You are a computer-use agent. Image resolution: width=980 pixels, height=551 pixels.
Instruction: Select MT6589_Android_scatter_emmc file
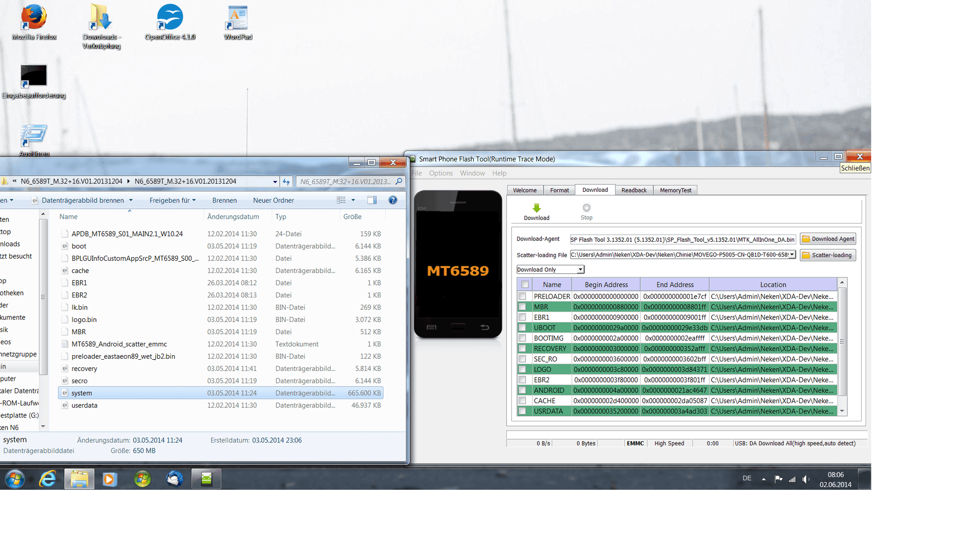220,344
